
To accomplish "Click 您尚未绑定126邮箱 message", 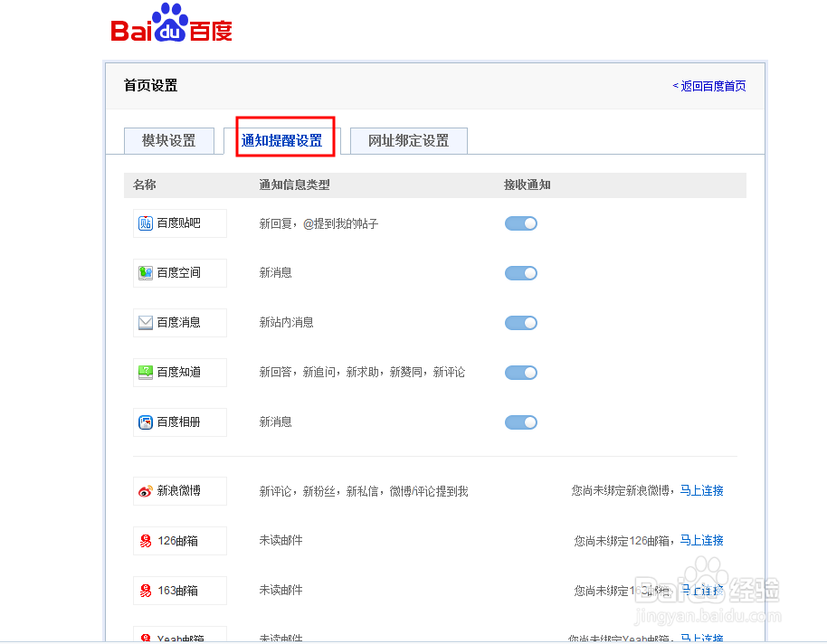I will point(623,541).
